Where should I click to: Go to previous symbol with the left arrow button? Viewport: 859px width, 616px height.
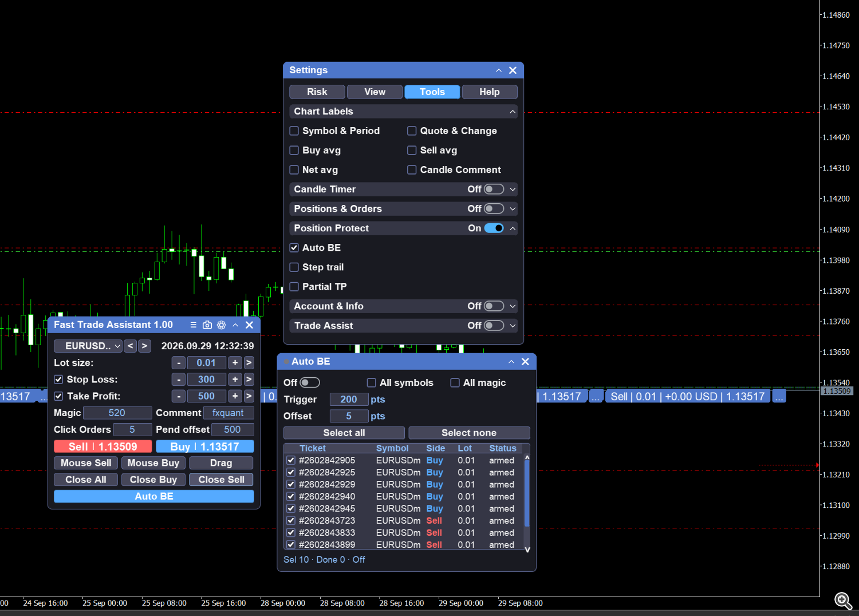(x=131, y=346)
